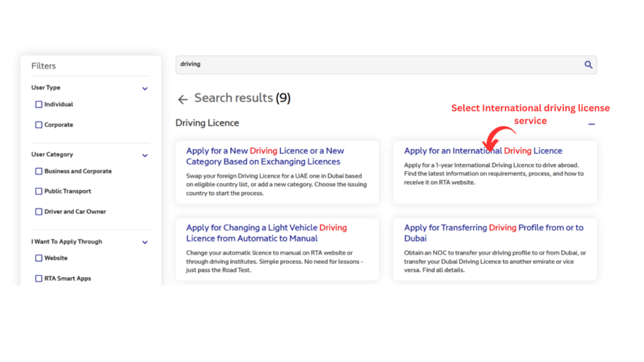Collapse the User Category filter group
644x362 pixels.
click(145, 155)
